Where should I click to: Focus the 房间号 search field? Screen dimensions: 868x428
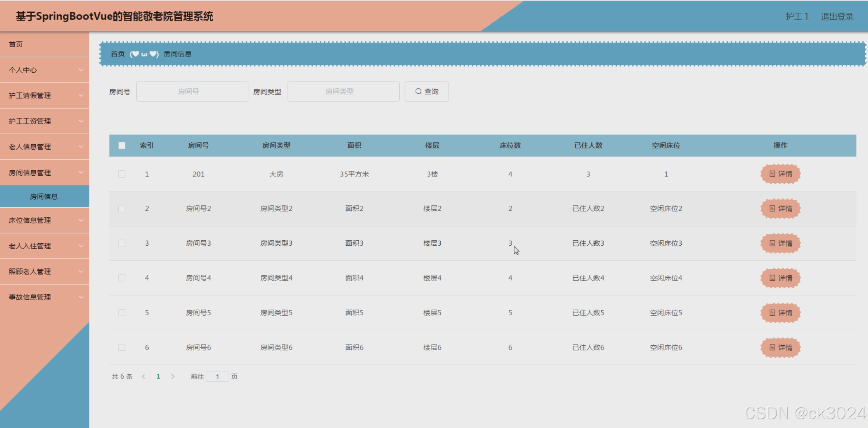point(192,92)
